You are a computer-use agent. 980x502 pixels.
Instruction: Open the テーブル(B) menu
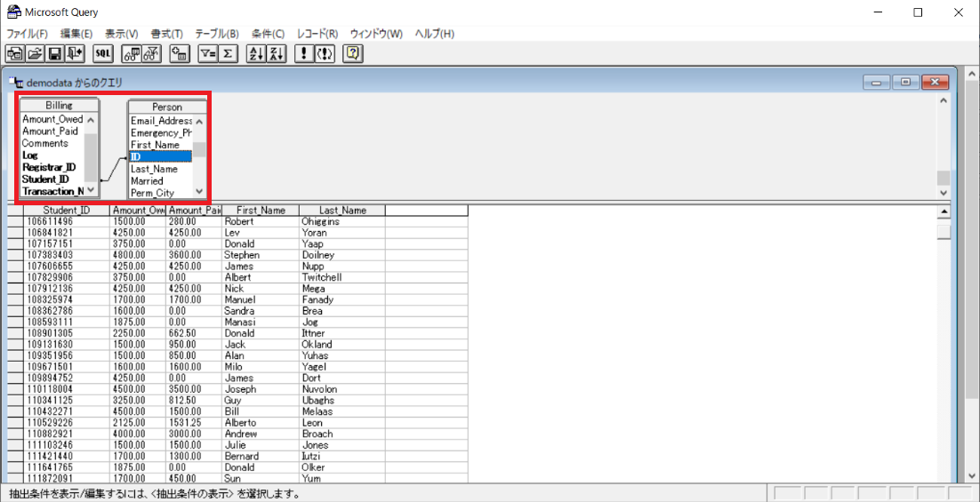[217, 34]
